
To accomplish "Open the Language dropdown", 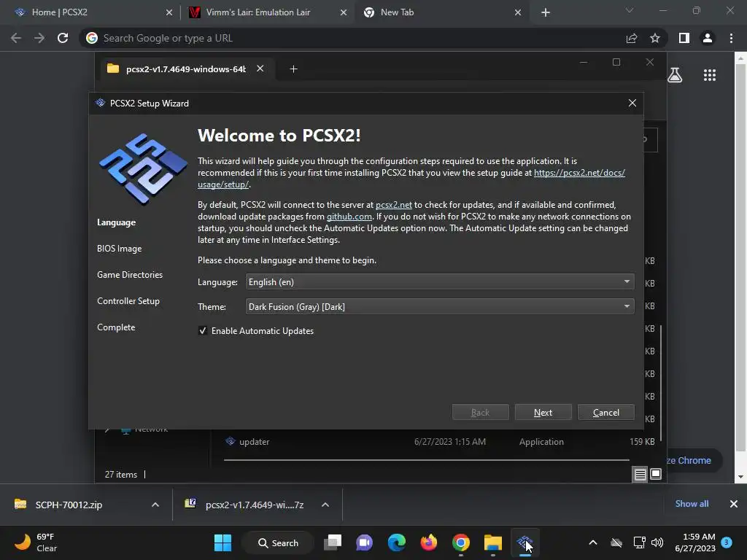I will click(x=439, y=282).
